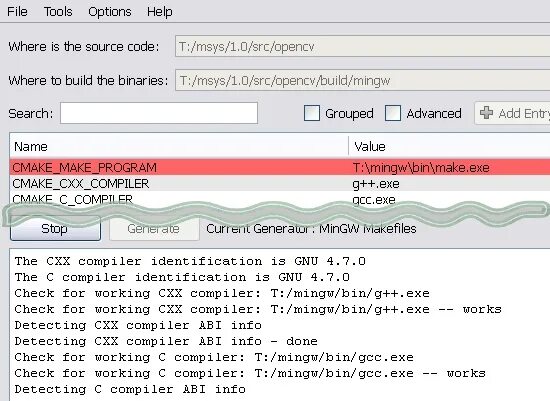Click the source code path field
This screenshot has height=401, width=550.
(x=363, y=46)
